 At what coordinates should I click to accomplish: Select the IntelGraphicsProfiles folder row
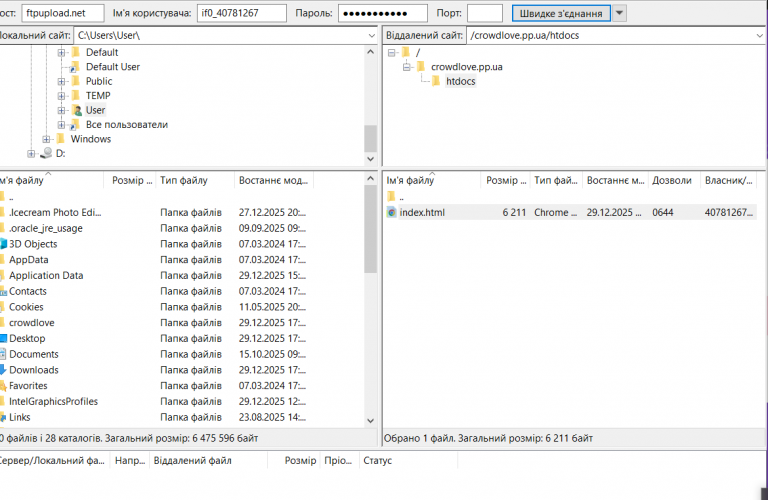pyautogui.click(x=157, y=402)
